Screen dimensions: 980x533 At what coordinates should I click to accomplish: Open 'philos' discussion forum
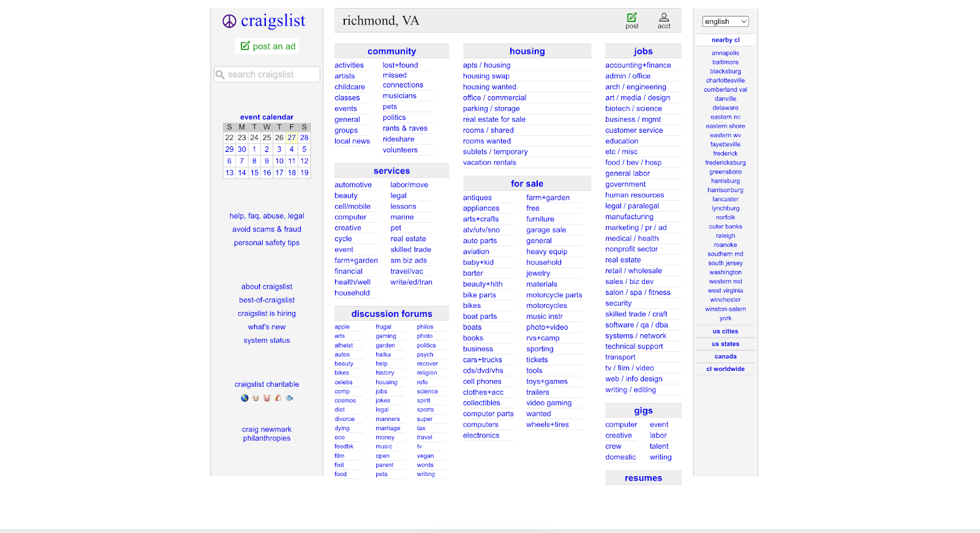(425, 327)
